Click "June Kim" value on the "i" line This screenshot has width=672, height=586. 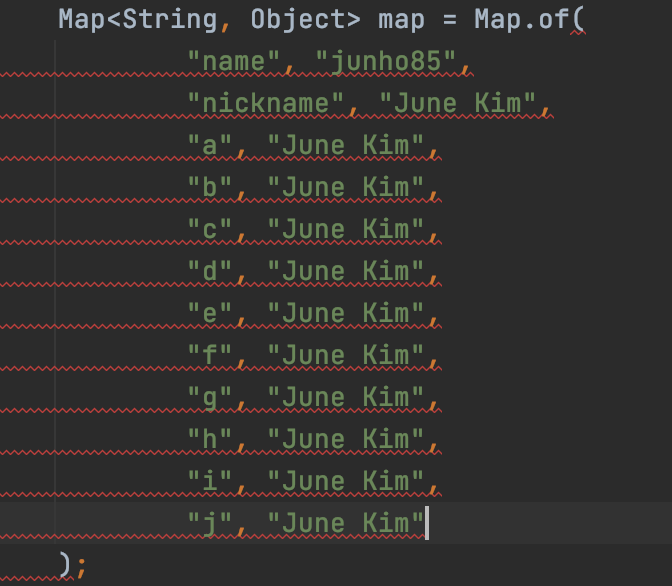click(346, 481)
